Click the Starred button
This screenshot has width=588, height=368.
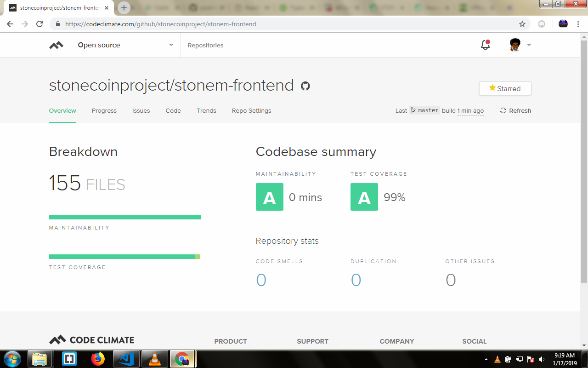[505, 88]
